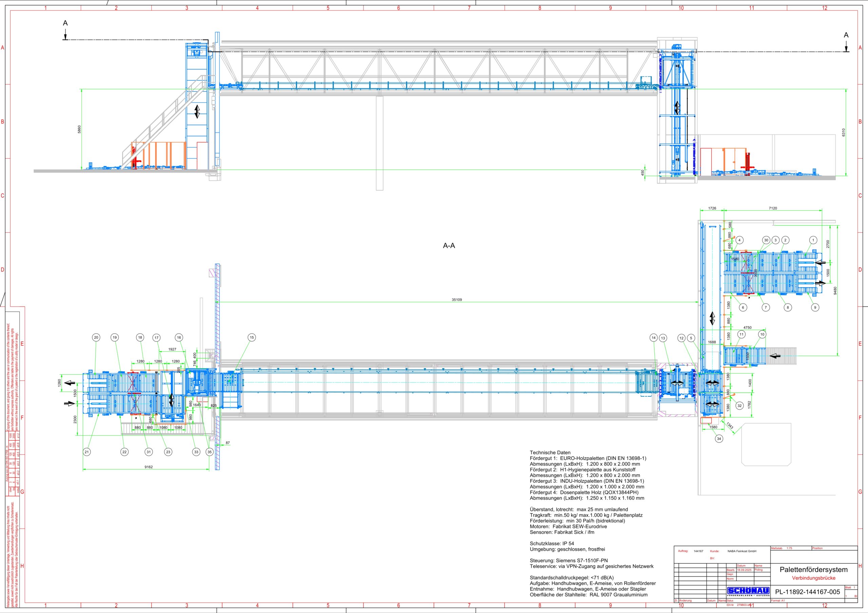Select the 35109 bridge length dimension

coord(457,300)
